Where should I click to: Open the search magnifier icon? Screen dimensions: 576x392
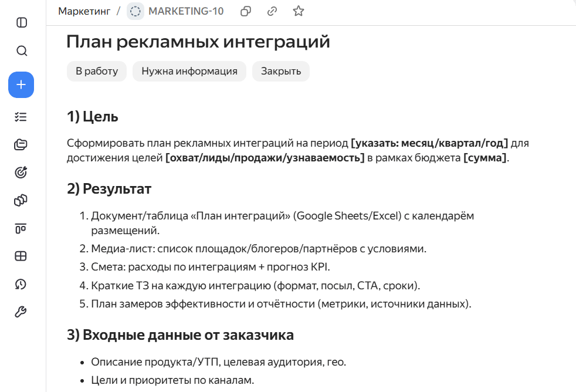[x=22, y=50]
